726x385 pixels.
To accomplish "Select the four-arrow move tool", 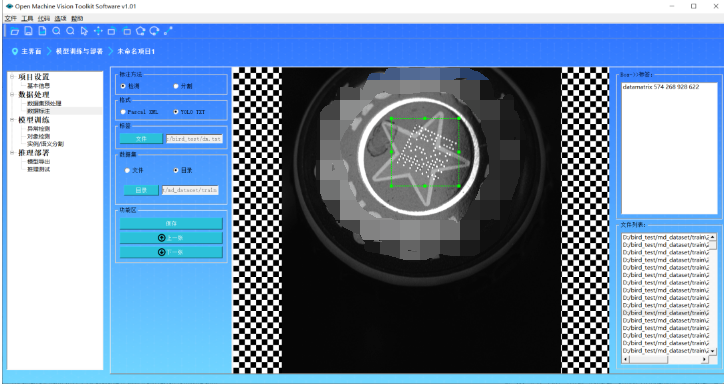I will pyautogui.click(x=98, y=31).
